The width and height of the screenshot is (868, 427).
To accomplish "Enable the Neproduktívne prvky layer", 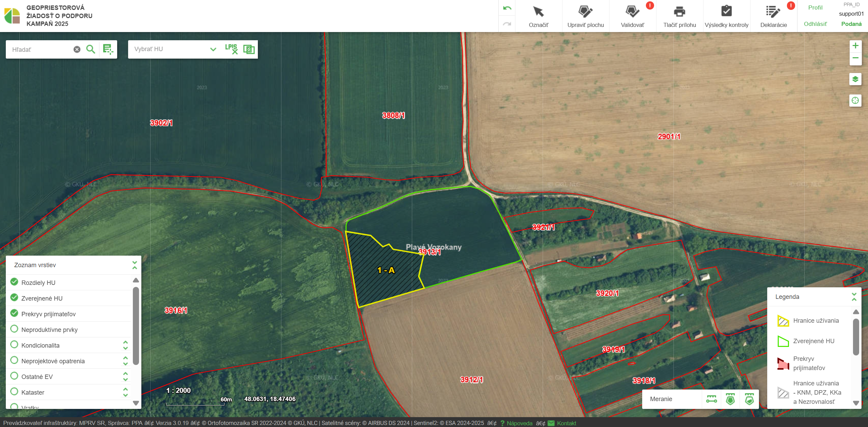I will [14, 329].
